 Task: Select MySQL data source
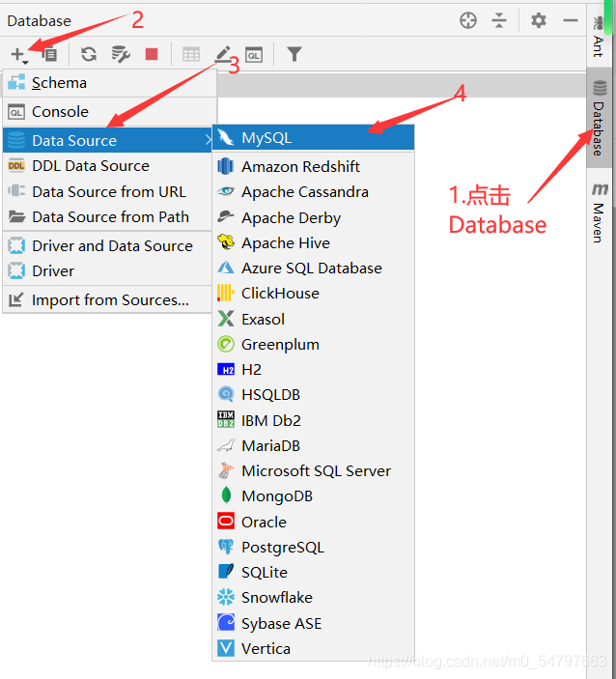(314, 138)
